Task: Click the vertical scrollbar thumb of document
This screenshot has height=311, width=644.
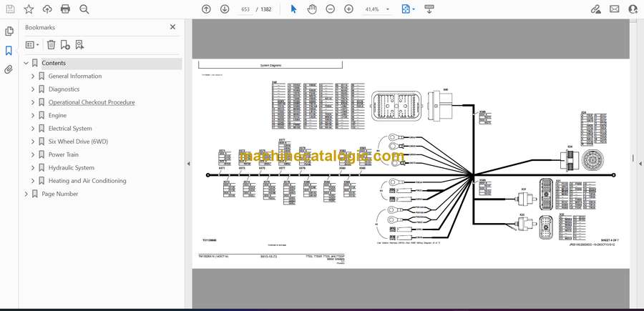Action: tap(633, 158)
